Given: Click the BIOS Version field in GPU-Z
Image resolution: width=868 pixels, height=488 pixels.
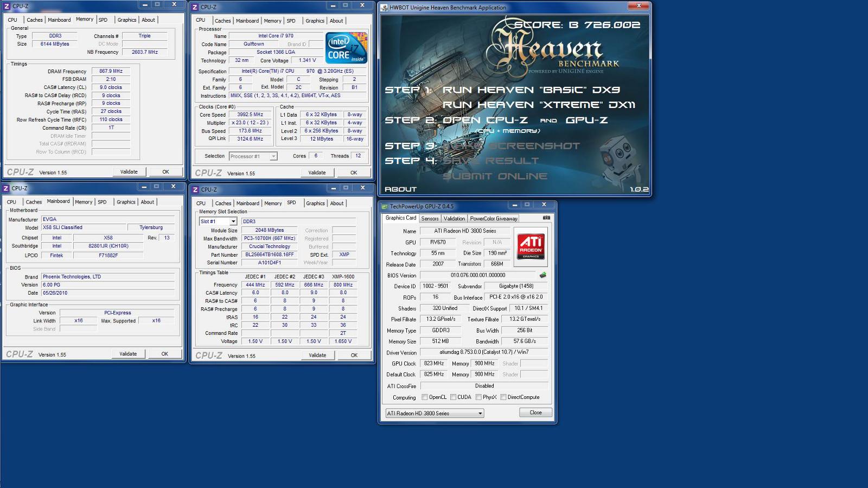Looking at the screenshot, I should (x=478, y=275).
